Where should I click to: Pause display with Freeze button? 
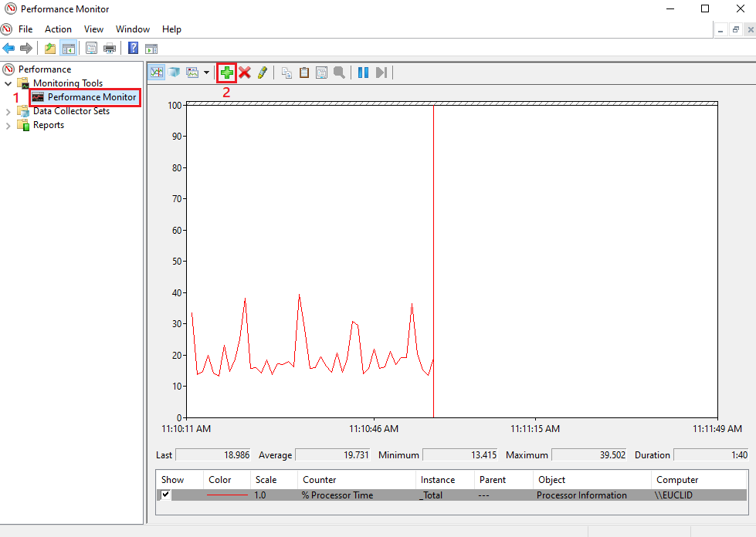364,73
